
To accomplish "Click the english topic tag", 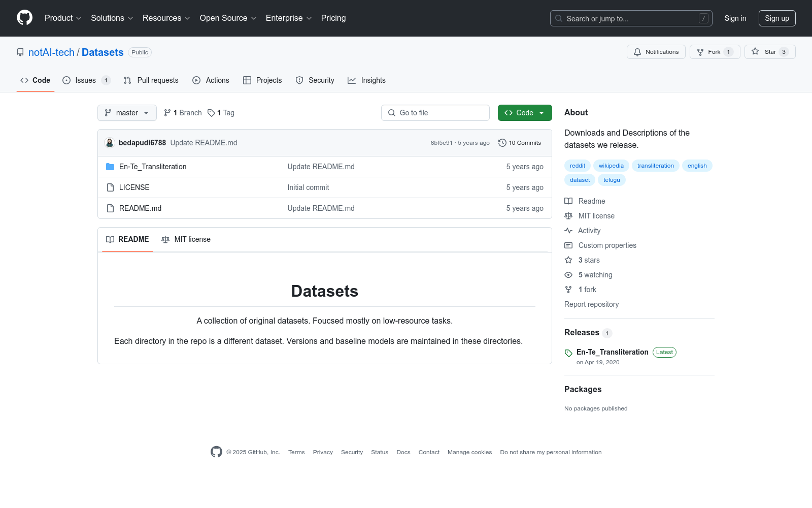I will (697, 166).
